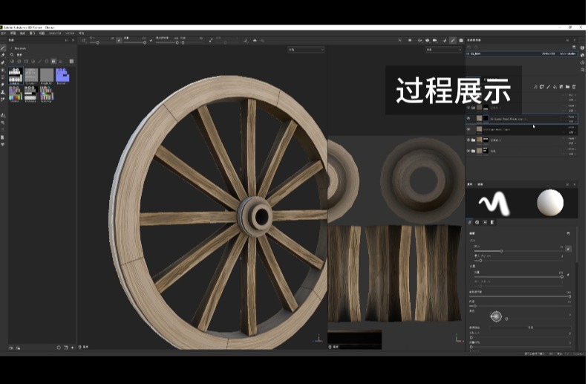
Task: Toggle visibility of the selected Wood fill layer
Action: pos(468,119)
